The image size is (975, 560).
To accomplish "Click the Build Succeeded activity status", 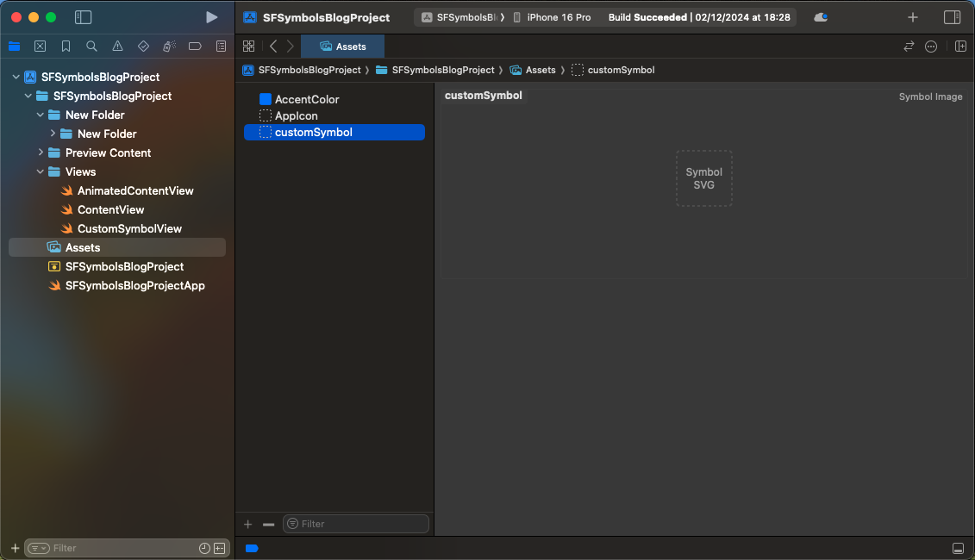I will click(699, 17).
